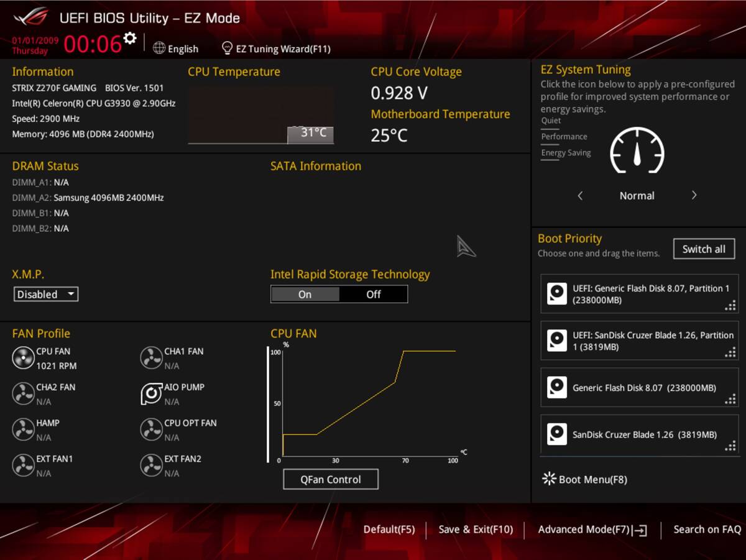Click the QFan Control button
Viewport: 746px width, 560px height.
331,479
